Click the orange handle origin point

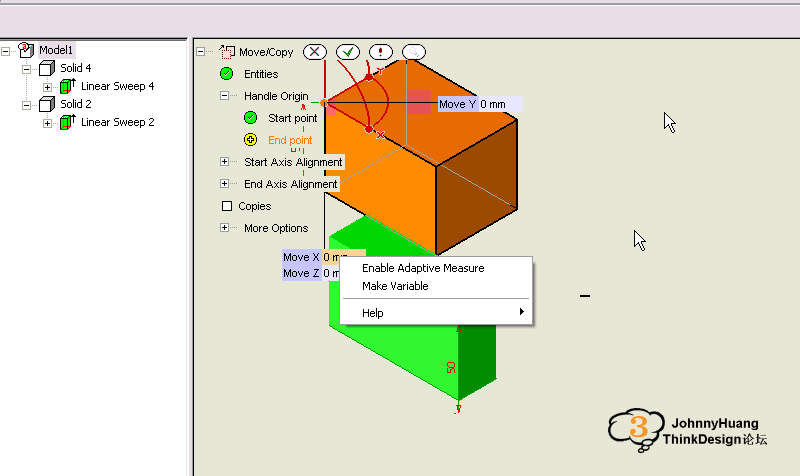(x=323, y=103)
